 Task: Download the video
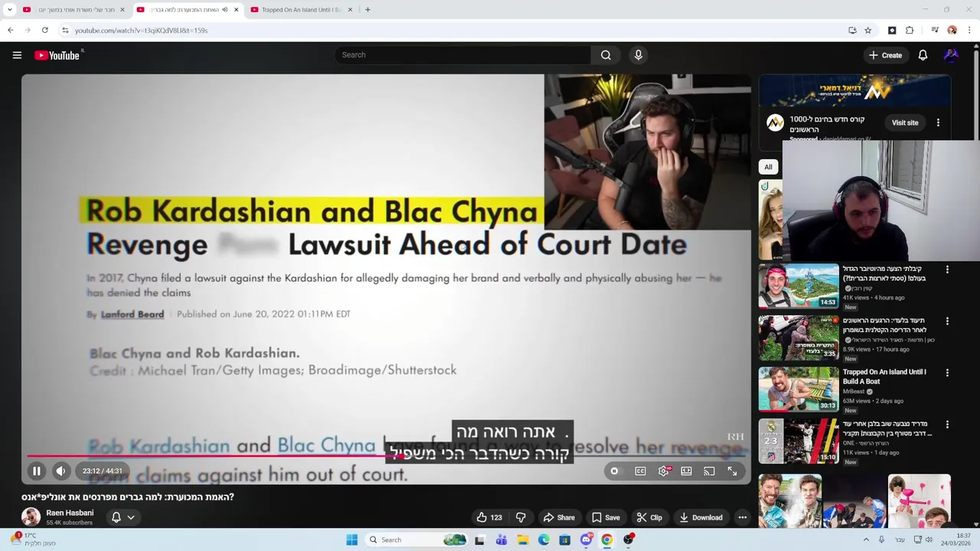coord(701,517)
